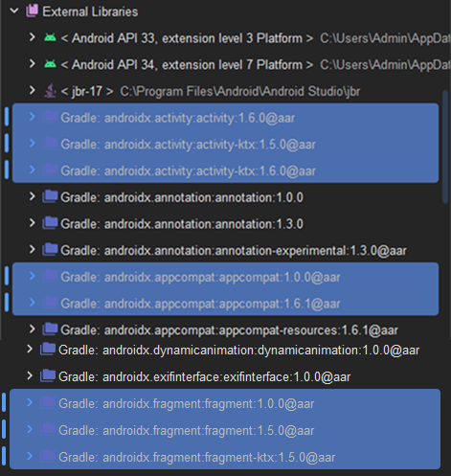Expand appcompat-resources:1.6.1@aar node

32,329
